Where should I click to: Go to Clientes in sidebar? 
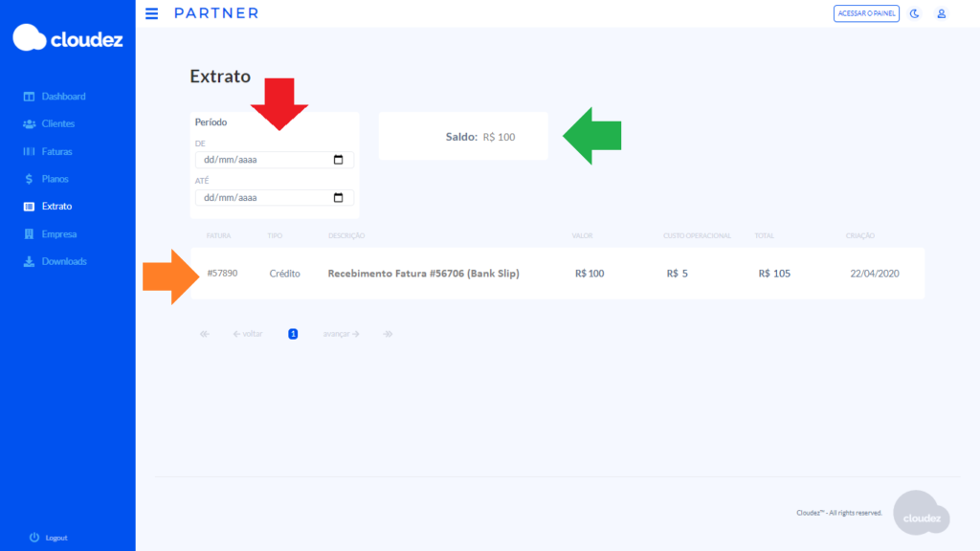pyautogui.click(x=57, y=124)
